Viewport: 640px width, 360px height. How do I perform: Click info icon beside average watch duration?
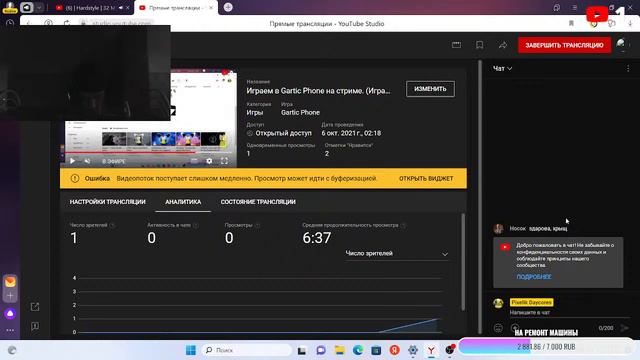(403, 225)
